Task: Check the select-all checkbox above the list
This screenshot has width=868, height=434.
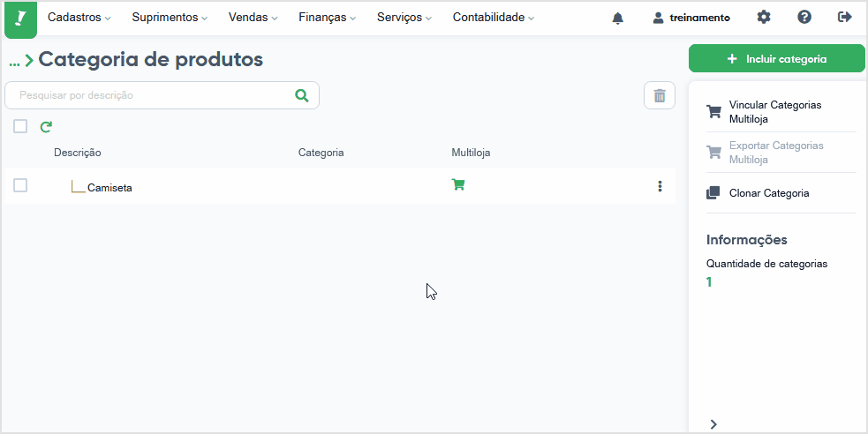Action: pyautogui.click(x=20, y=127)
